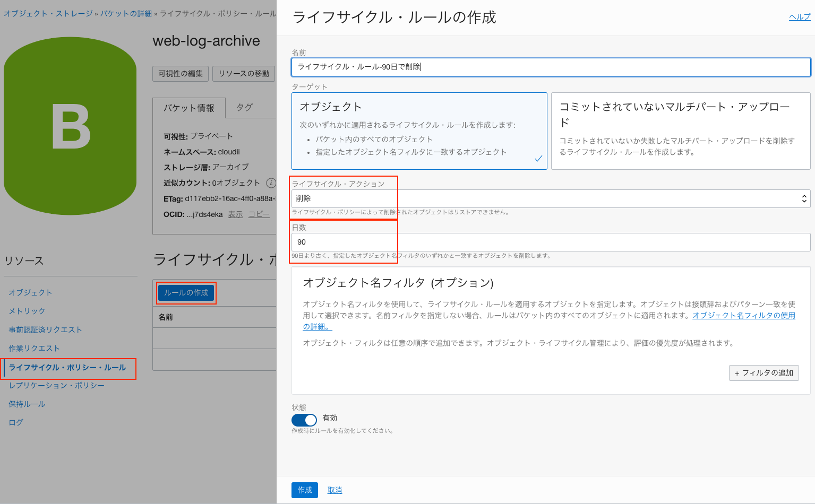815x504 pixels.
Task: Click the 取消 link
Action: [334, 490]
